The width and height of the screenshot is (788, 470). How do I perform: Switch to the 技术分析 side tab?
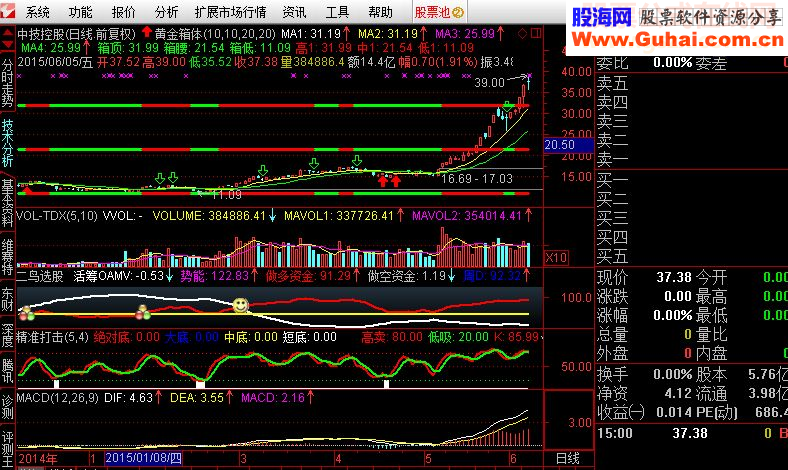point(7,143)
